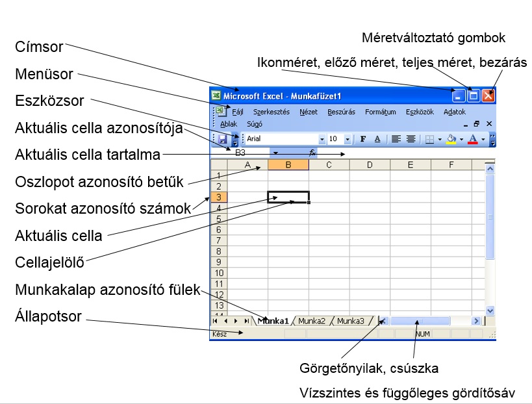Screen dimensions: 532x404
Task: Select row 3 header
Action: click(219, 197)
